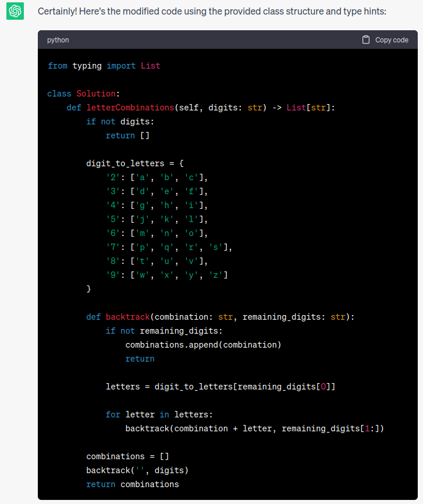Viewport: 423px width, 504px height.
Task: Click the 'for letter in letters:' line
Action: click(x=159, y=414)
